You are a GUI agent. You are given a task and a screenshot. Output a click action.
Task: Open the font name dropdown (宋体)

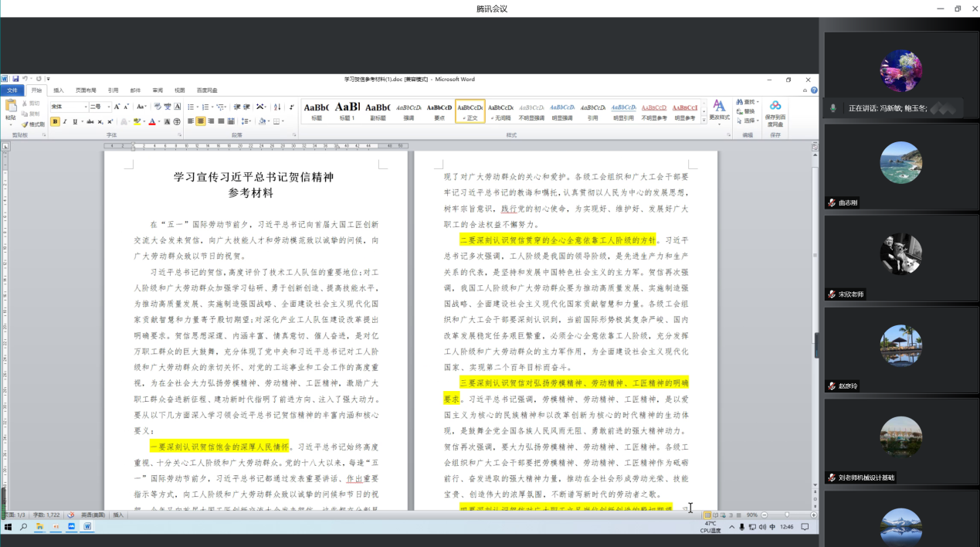(86, 107)
